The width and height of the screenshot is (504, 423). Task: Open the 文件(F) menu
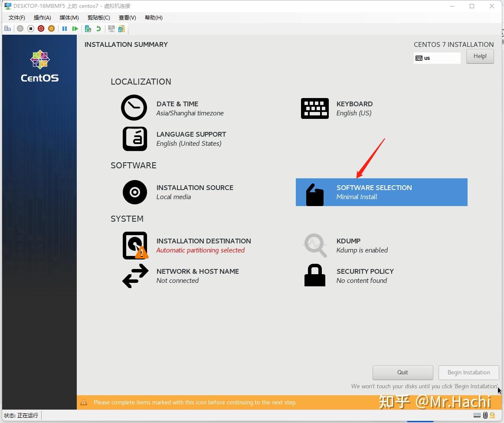pyautogui.click(x=17, y=18)
